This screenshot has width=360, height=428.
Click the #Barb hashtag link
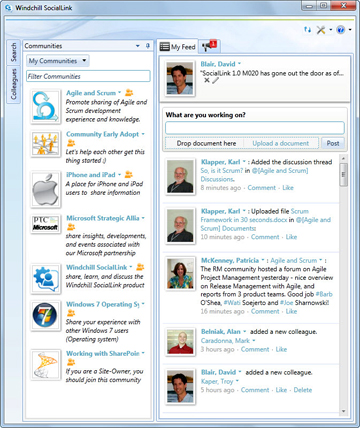[324, 294]
